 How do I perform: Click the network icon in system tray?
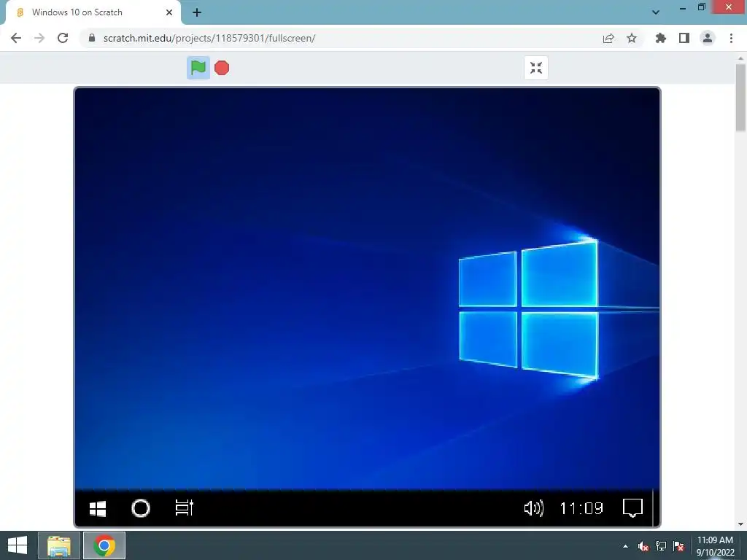tap(661, 546)
